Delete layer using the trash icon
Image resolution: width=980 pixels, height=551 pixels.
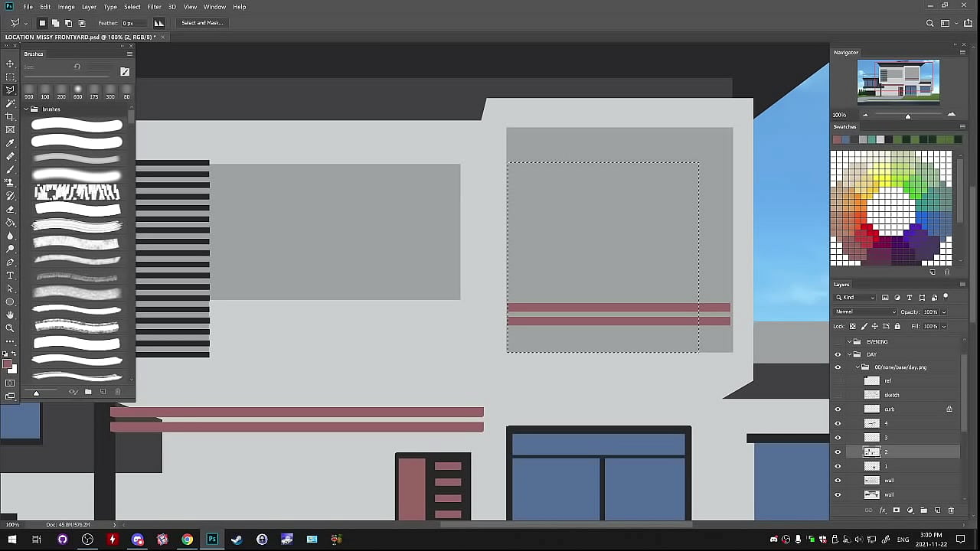pyautogui.click(x=951, y=510)
